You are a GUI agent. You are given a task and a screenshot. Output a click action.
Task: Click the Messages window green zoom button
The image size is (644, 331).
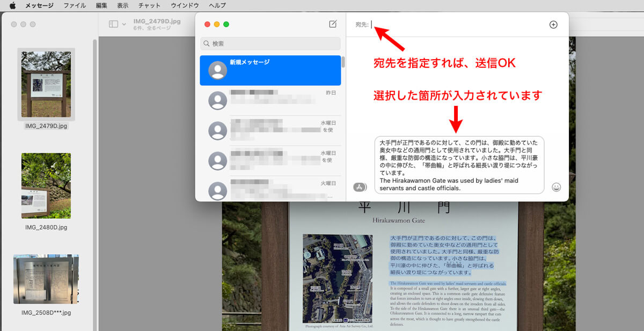[x=226, y=24]
